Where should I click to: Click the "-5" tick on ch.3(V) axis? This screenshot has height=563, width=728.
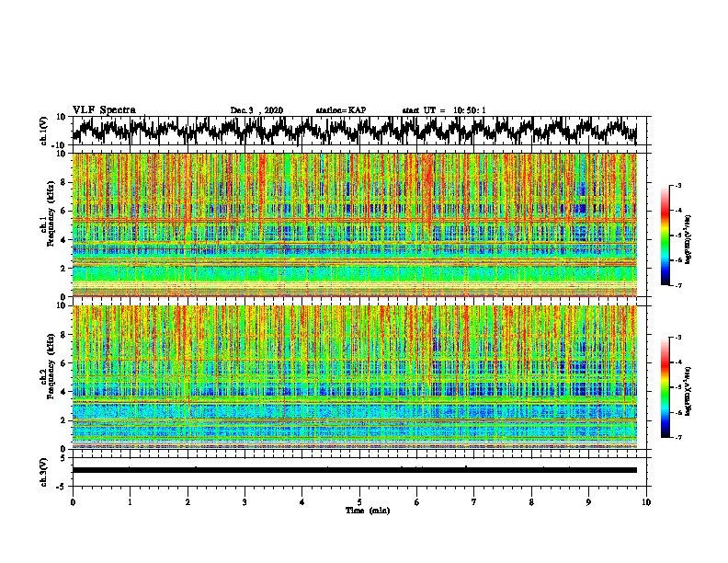(x=63, y=487)
